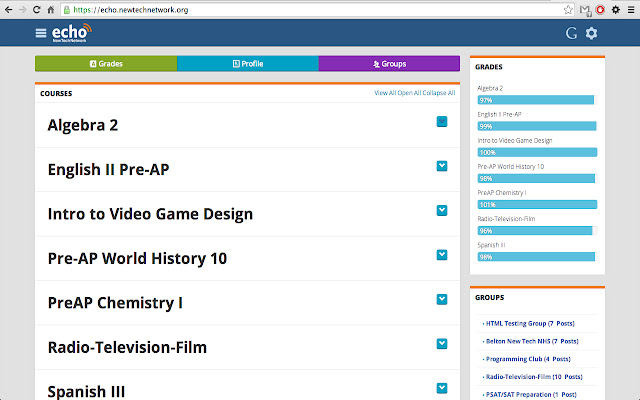Bookmark this page with star icon
Image resolution: width=640 pixels, height=400 pixels.
point(568,10)
